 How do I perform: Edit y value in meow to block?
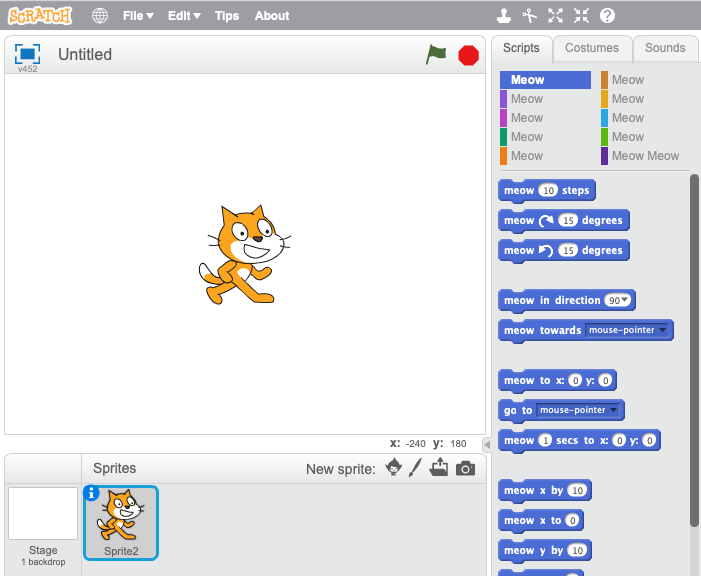tap(605, 381)
